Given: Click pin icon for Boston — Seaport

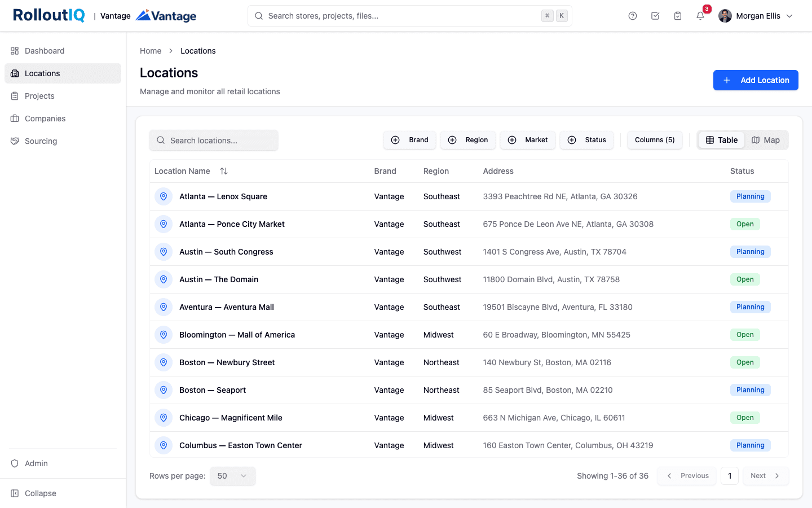Looking at the screenshot, I should (164, 390).
